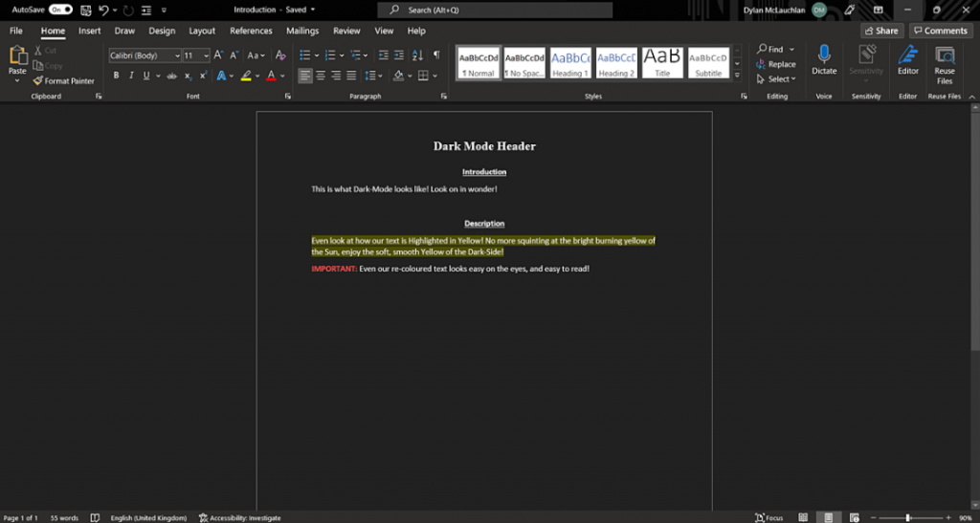Switch to the References tab
The image size is (980, 523).
(251, 31)
